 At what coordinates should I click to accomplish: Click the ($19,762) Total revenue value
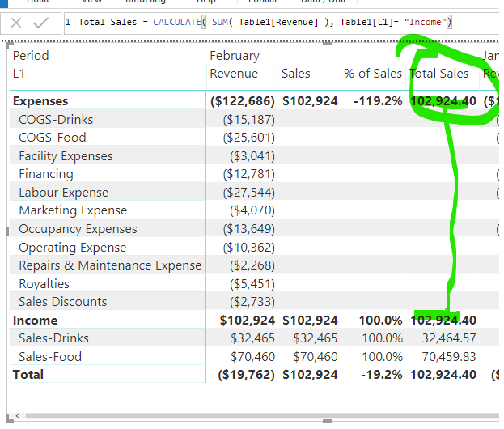(246, 375)
